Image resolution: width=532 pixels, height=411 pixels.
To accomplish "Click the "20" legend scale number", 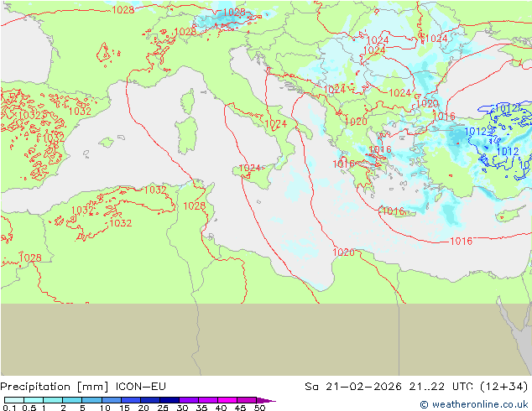I will 143,408.
